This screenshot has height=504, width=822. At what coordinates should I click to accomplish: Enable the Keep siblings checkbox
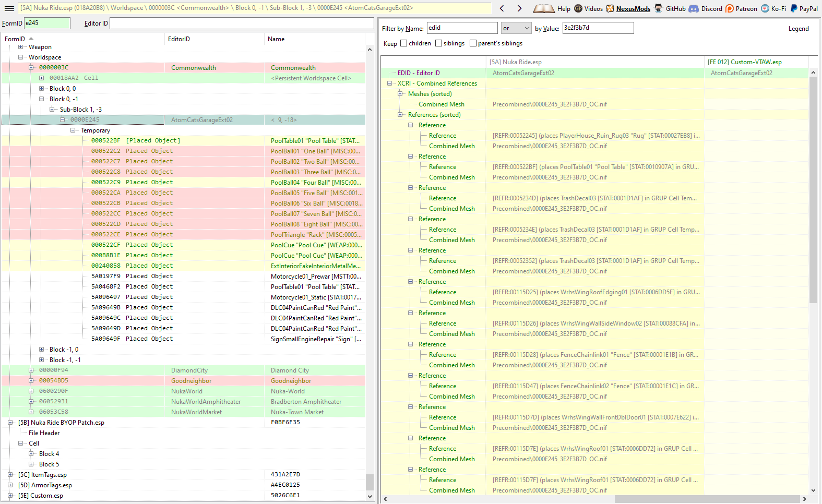click(438, 43)
